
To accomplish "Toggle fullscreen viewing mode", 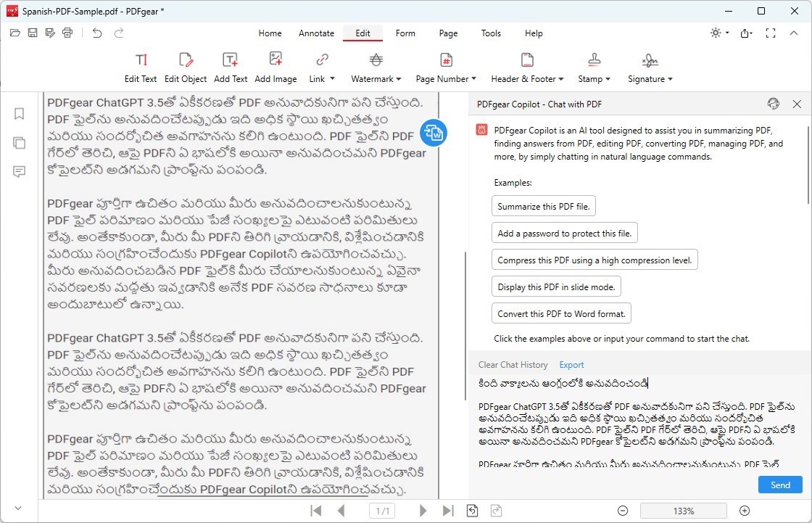I will pos(771,33).
